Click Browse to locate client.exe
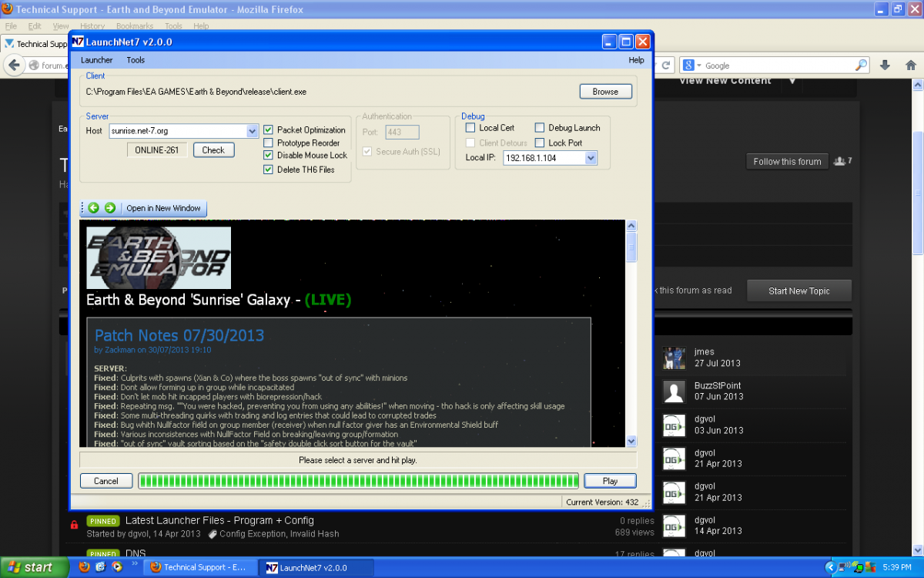 (605, 92)
